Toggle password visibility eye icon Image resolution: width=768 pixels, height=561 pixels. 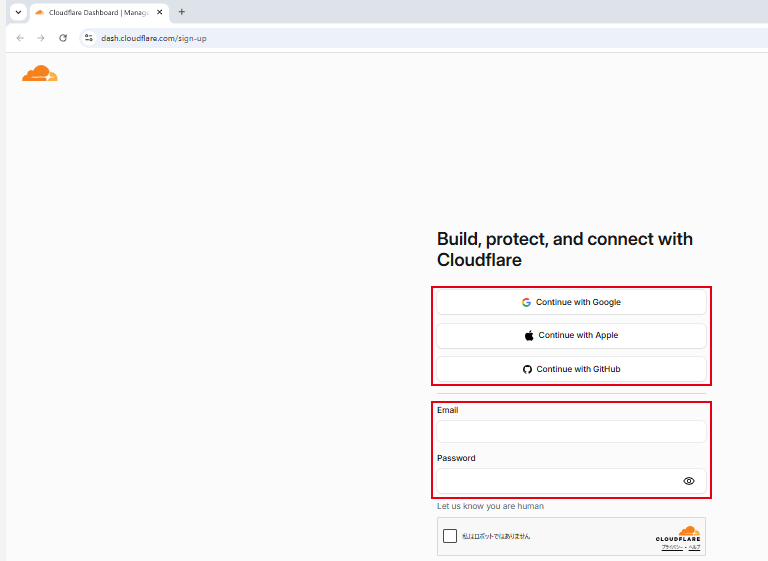(689, 481)
